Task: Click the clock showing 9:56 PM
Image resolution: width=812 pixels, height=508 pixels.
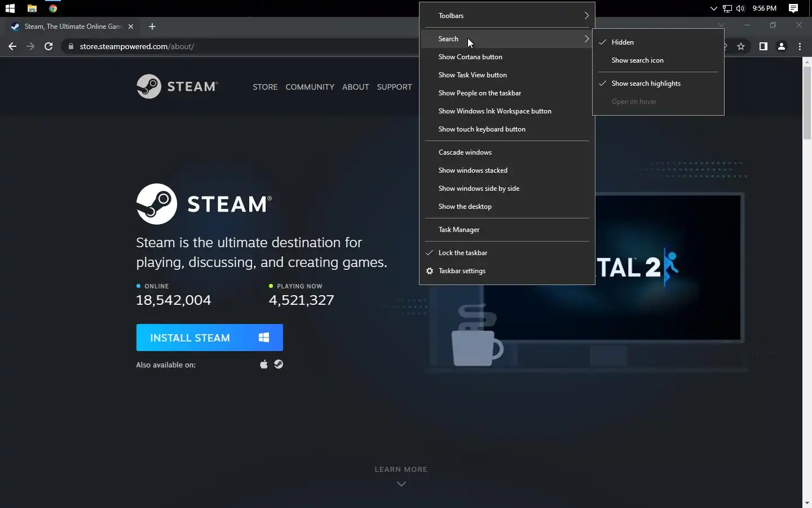Action: coord(764,8)
